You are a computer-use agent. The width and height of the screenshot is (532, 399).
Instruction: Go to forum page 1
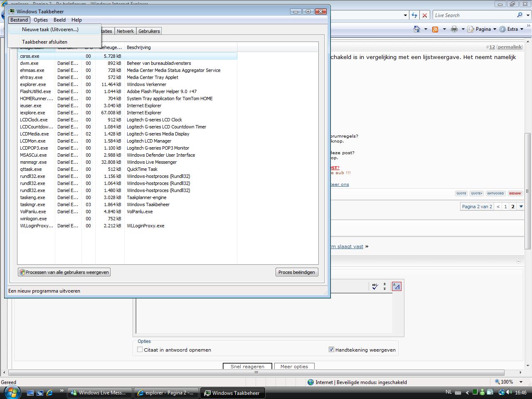505,207
